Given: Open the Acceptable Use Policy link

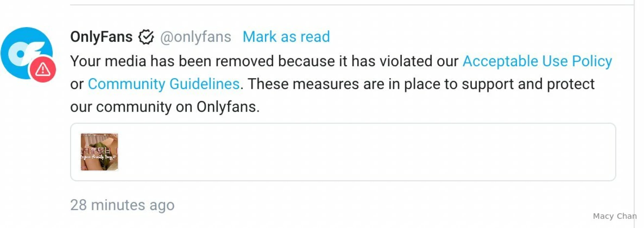Looking at the screenshot, I should tap(537, 61).
